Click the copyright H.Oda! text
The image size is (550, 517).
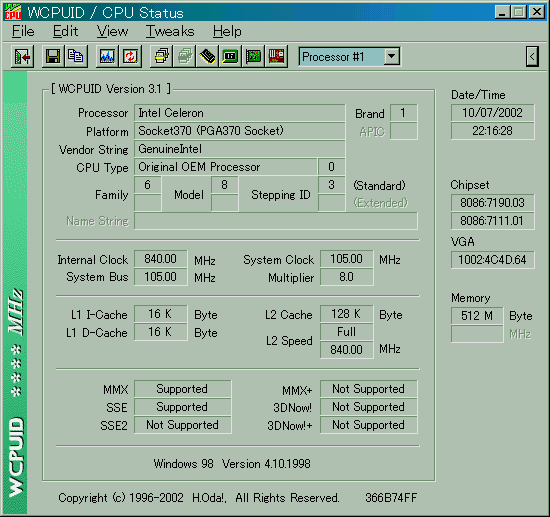(x=199, y=498)
